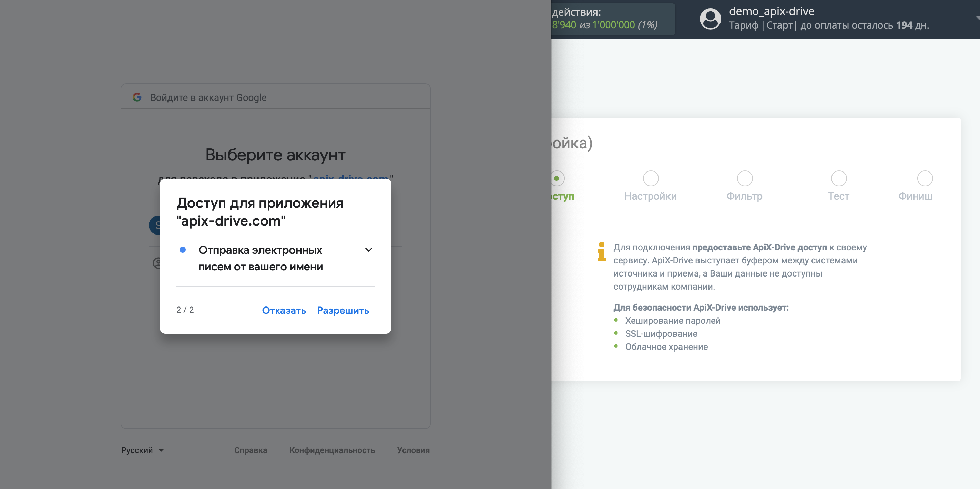Click the Разрешить button in the dialog
980x489 pixels.
click(x=343, y=310)
